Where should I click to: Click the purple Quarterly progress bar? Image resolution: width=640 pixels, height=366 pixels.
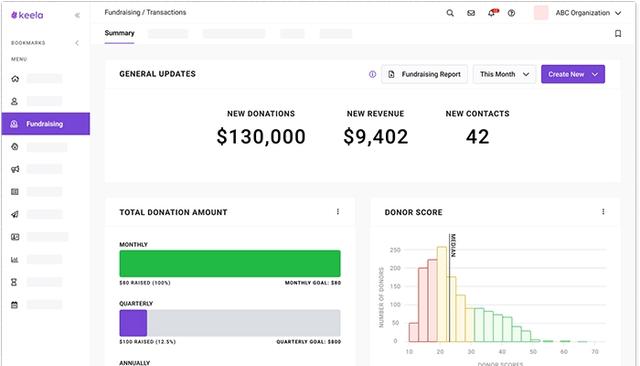(133, 323)
